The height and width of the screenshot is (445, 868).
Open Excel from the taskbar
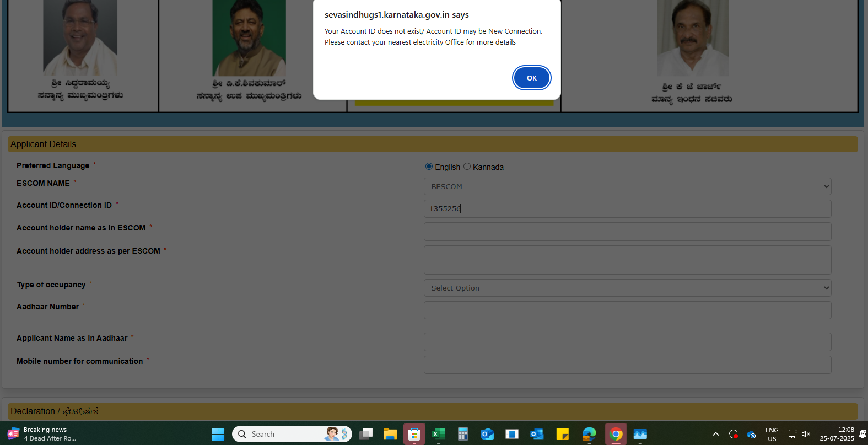[439, 434]
